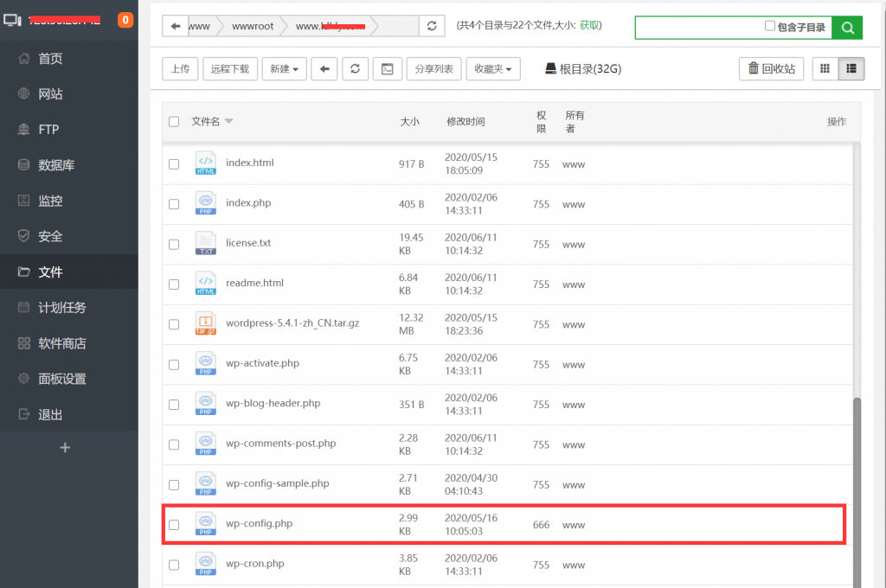
Task: Refresh the path with the address-bar reload icon
Action: [432, 26]
